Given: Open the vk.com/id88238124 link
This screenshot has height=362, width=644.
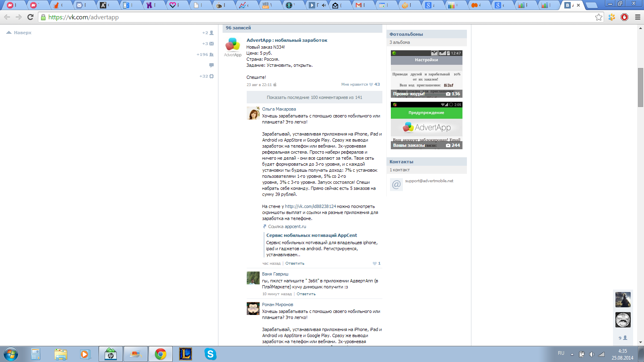Looking at the screenshot, I should [x=310, y=206].
